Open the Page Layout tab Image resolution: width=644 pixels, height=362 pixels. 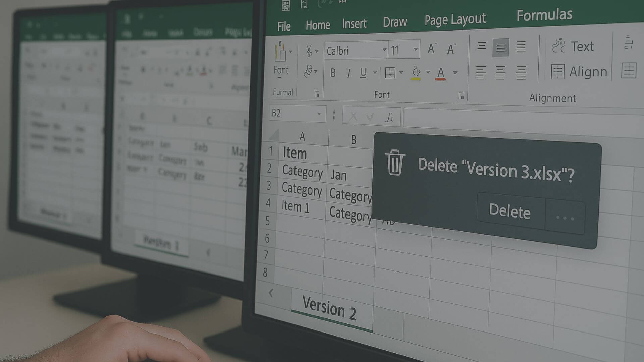(x=455, y=20)
